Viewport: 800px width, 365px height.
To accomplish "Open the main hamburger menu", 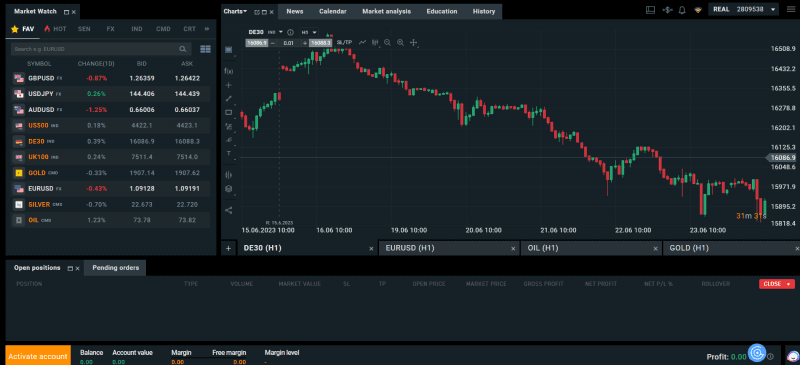I will click(x=790, y=10).
